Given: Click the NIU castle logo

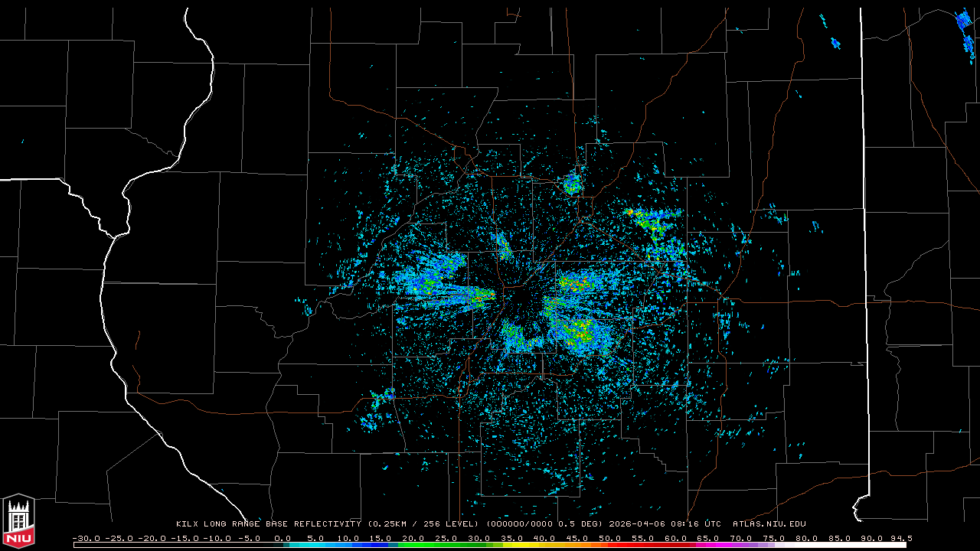Looking at the screenshot, I should [x=18, y=520].
